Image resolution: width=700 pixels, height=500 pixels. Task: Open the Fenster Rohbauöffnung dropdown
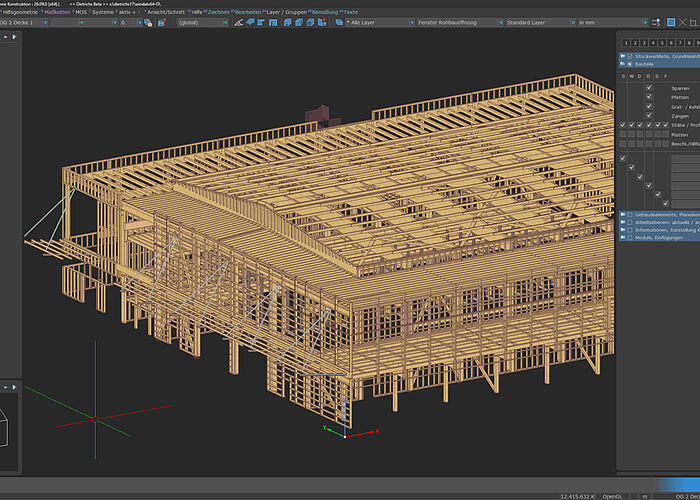(460, 22)
